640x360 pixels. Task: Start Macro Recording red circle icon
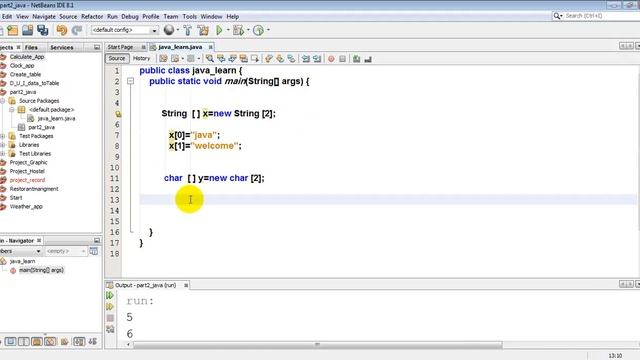coord(331,59)
